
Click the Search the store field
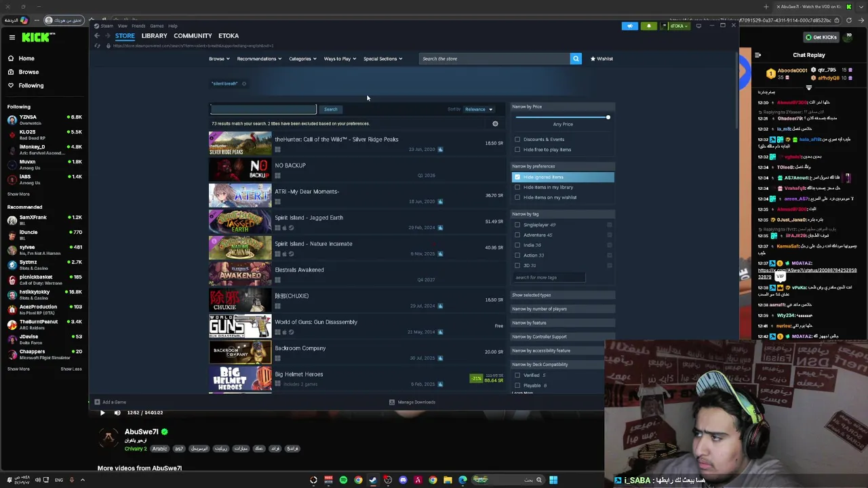pos(494,59)
